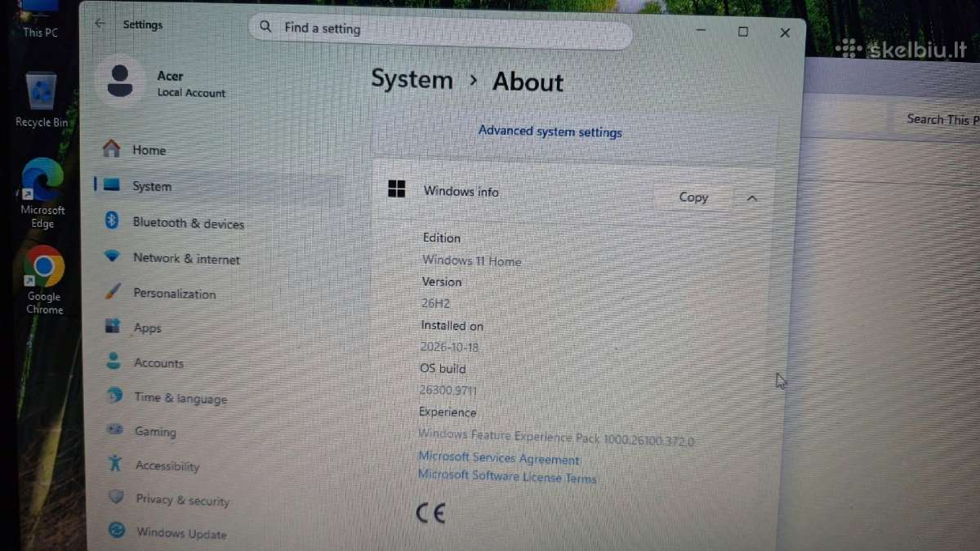Screen dimensions: 980x551
Task: Open Accounts settings page
Action: [159, 363]
